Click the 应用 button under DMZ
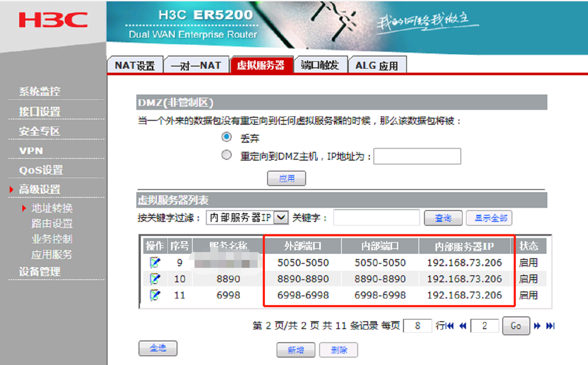 click(x=286, y=179)
